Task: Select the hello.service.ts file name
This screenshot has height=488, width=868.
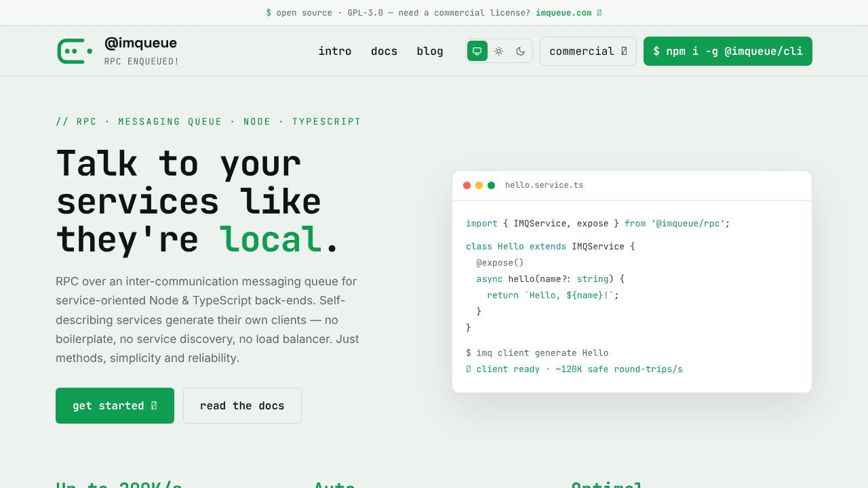Action: (x=544, y=185)
